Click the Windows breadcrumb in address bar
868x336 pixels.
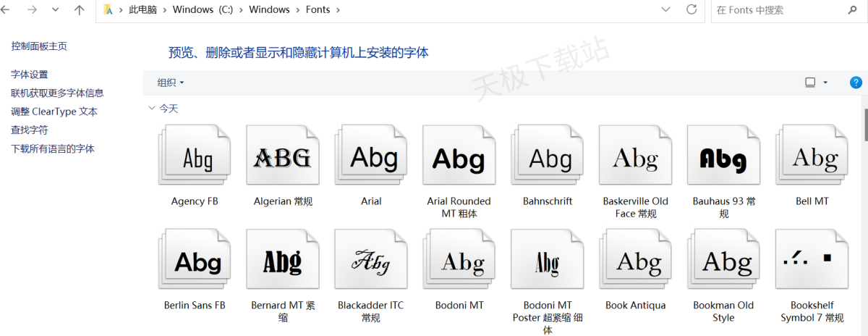click(x=269, y=10)
